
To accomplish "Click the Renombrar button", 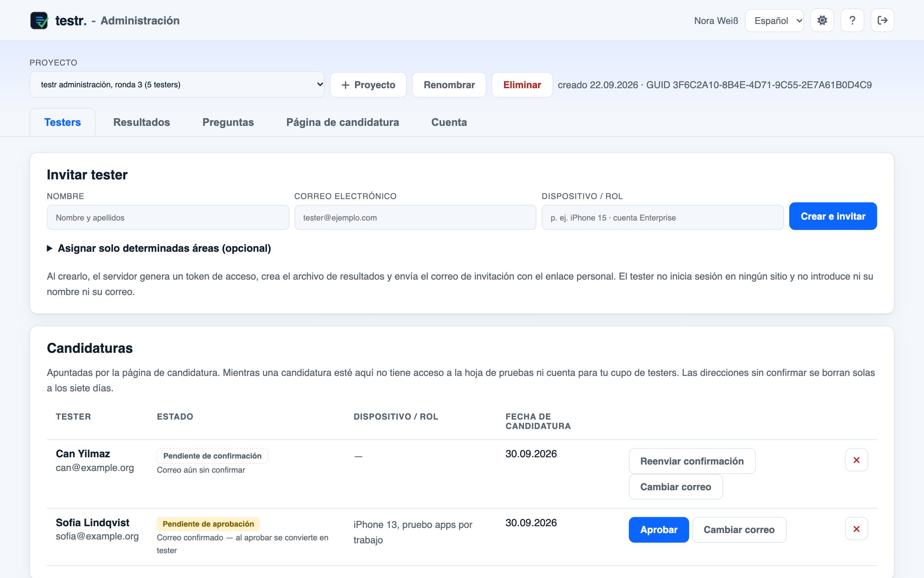I will coord(449,85).
